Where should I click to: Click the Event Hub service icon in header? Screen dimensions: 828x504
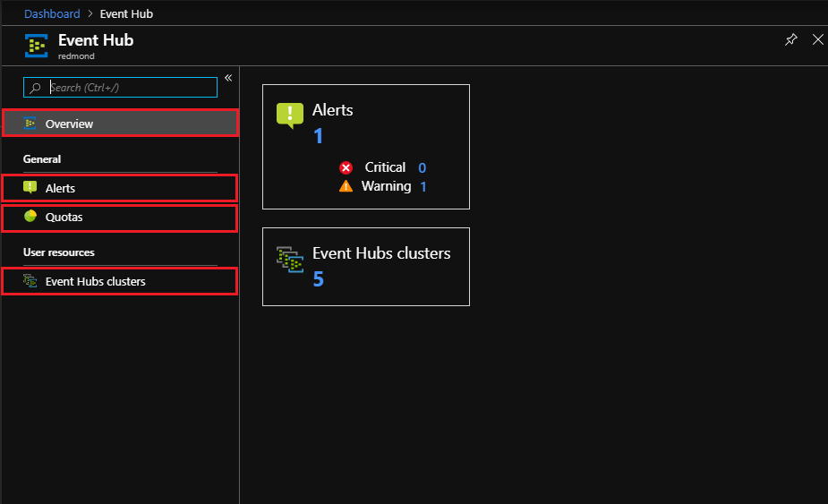click(x=36, y=46)
